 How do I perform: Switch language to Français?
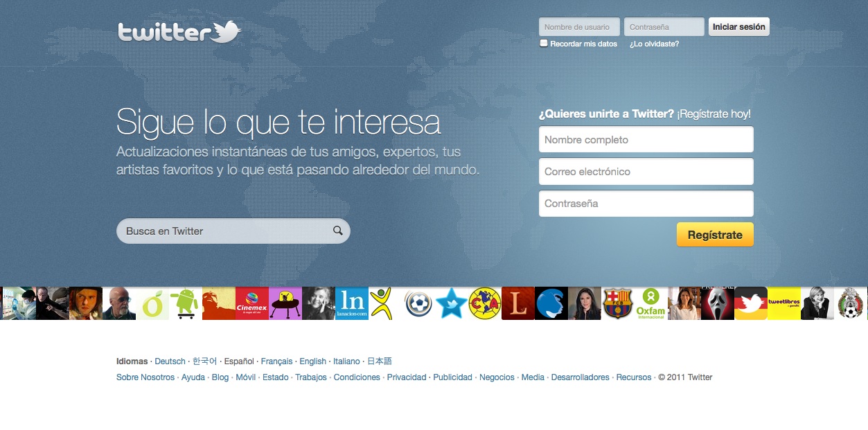pos(276,361)
